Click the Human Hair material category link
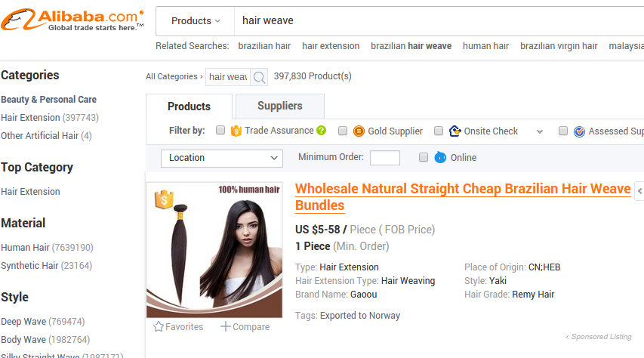Viewport: 644px width, 358px height. point(25,248)
